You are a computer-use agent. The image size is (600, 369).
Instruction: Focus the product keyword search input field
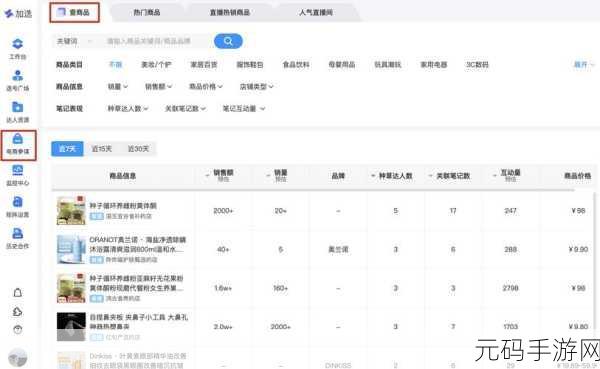[155, 41]
